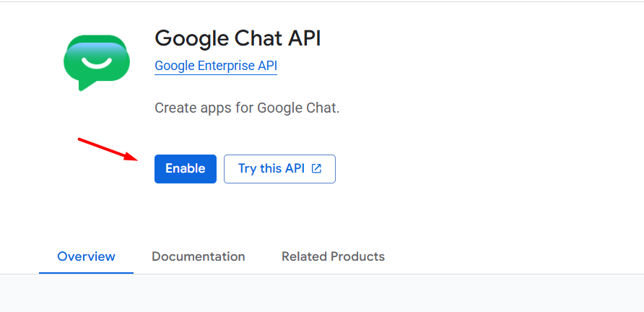Image resolution: width=644 pixels, height=312 pixels.
Task: Click the green Google Chat logo icon
Action: click(97, 63)
